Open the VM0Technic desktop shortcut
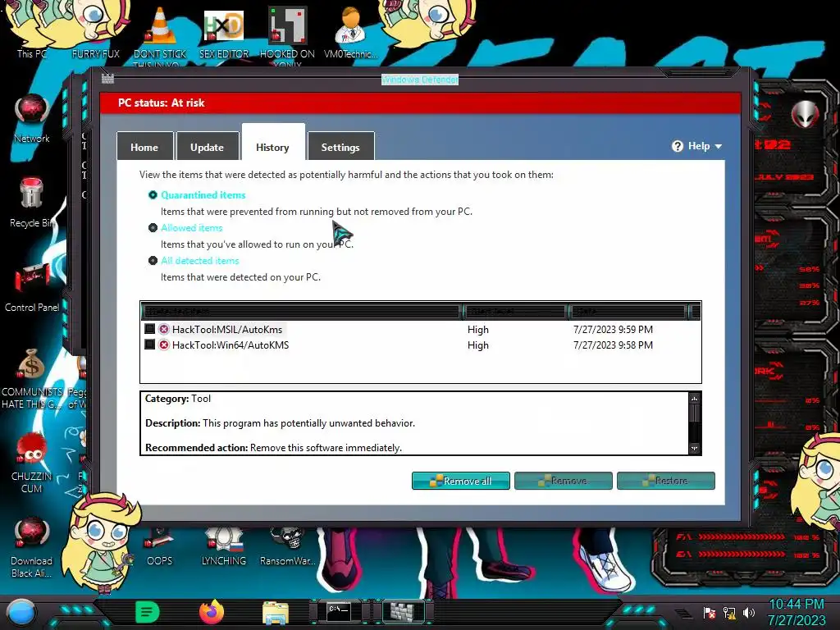The image size is (840, 630). pyautogui.click(x=350, y=32)
